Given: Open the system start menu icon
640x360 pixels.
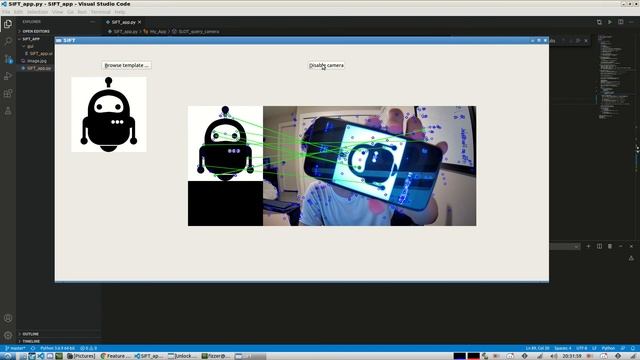Looking at the screenshot, I should (8, 356).
